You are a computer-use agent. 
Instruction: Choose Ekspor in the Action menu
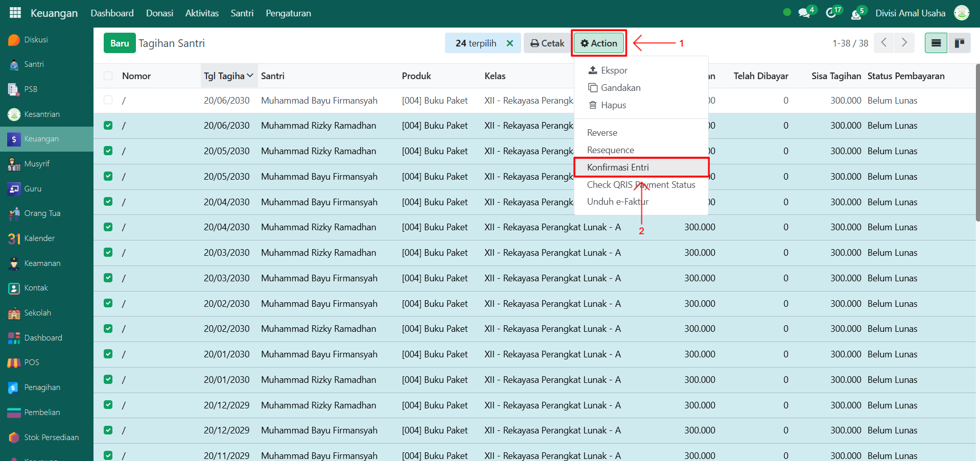614,70
